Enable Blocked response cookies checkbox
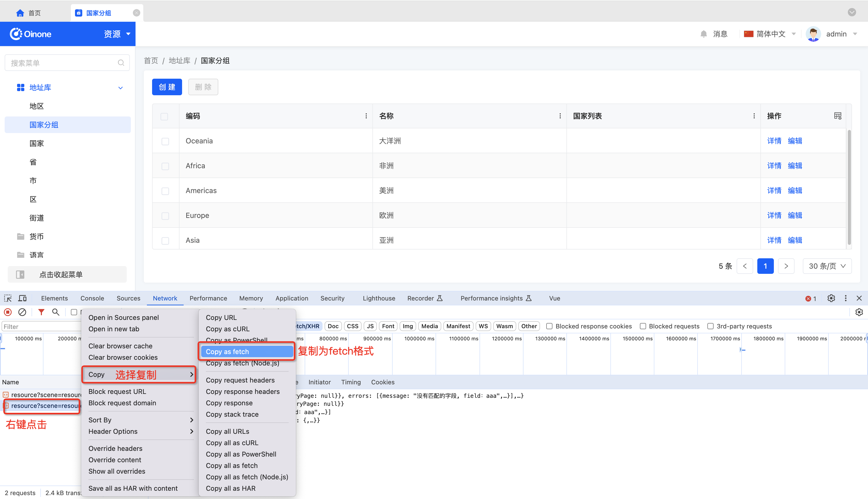This screenshot has height=499, width=868. click(549, 326)
